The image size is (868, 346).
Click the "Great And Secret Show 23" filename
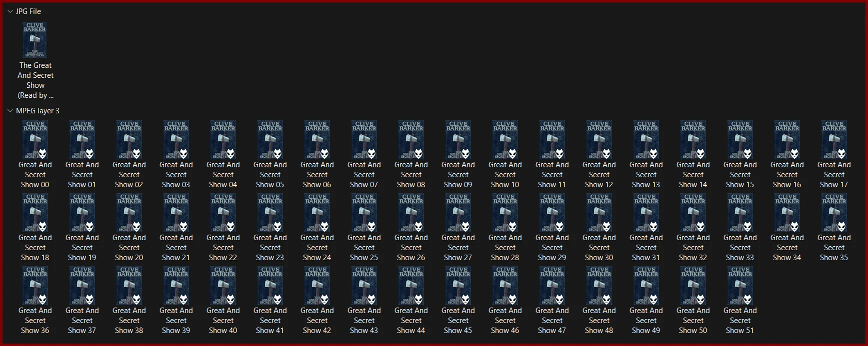(x=270, y=248)
